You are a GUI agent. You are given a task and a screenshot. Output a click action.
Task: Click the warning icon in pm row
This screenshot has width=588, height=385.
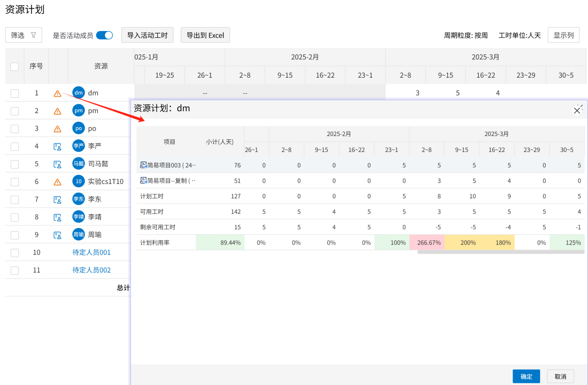(57, 111)
